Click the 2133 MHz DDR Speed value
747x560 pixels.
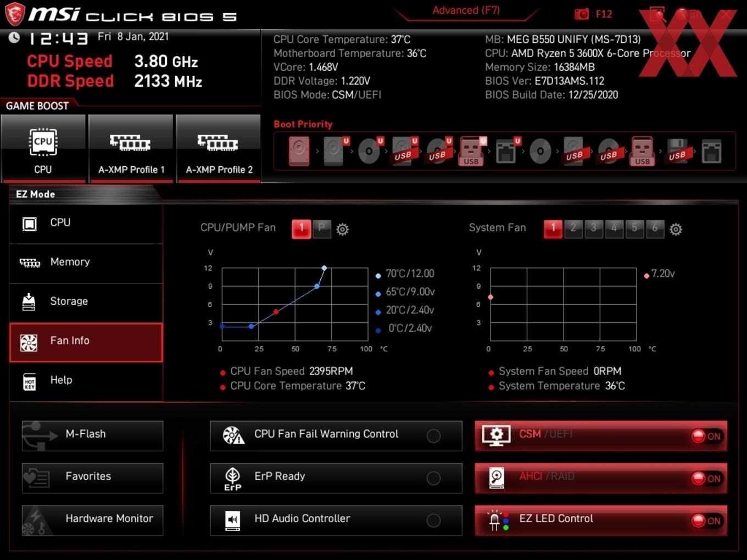pyautogui.click(x=168, y=81)
